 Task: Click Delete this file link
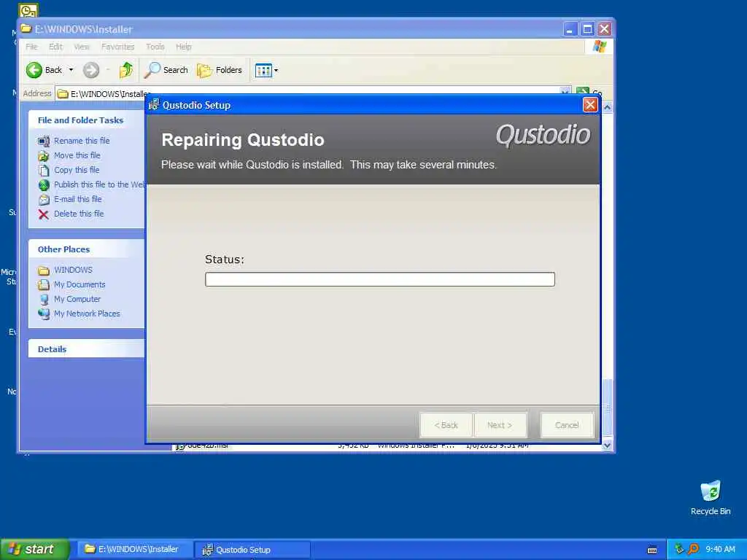click(79, 214)
